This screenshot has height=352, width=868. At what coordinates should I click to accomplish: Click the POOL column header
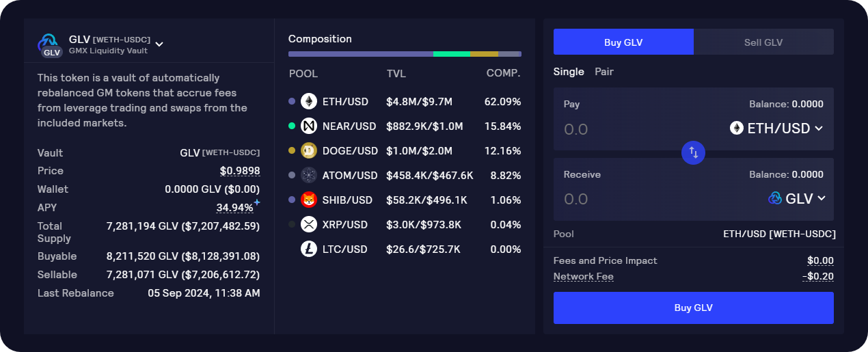(303, 73)
